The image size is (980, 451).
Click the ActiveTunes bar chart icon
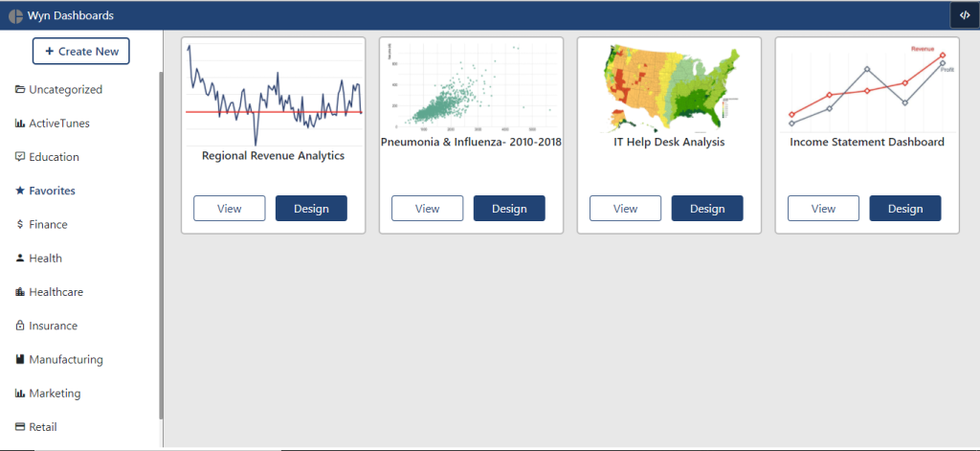[20, 124]
